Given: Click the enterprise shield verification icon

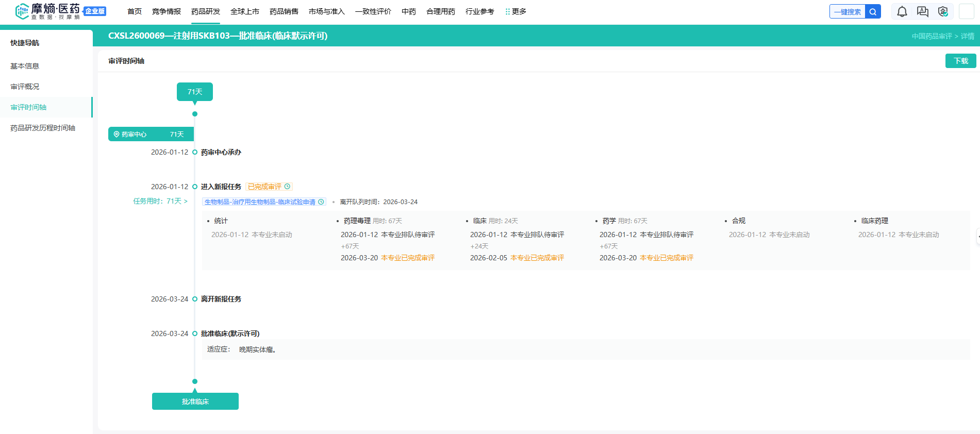Looking at the screenshot, I should pyautogui.click(x=943, y=12).
